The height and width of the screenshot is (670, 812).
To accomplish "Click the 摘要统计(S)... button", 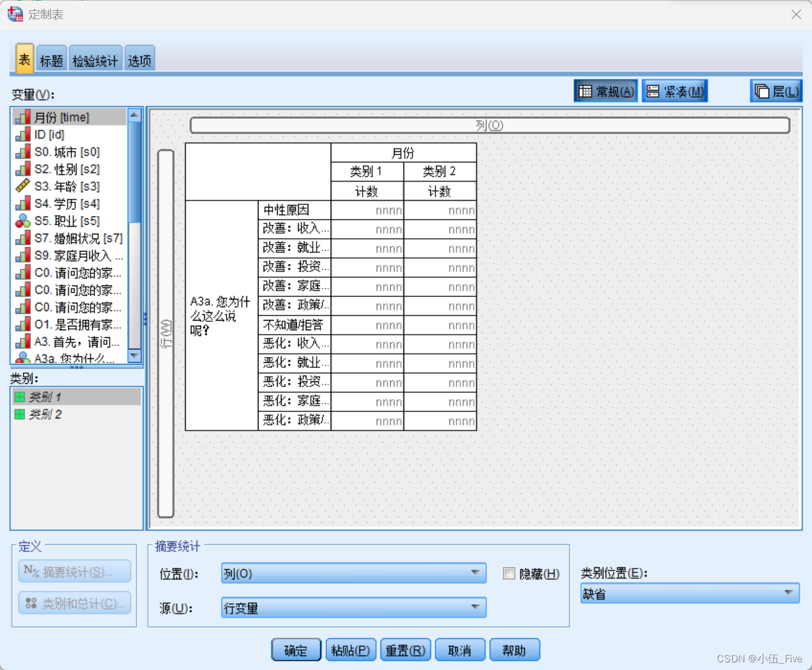I will click(75, 571).
